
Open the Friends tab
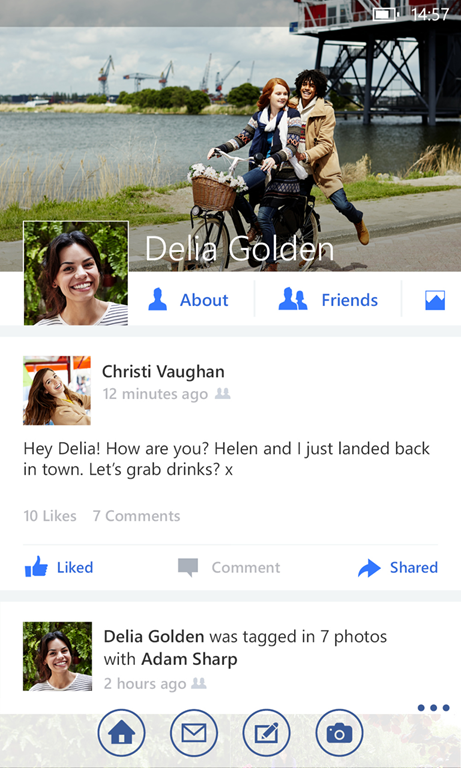pos(328,300)
